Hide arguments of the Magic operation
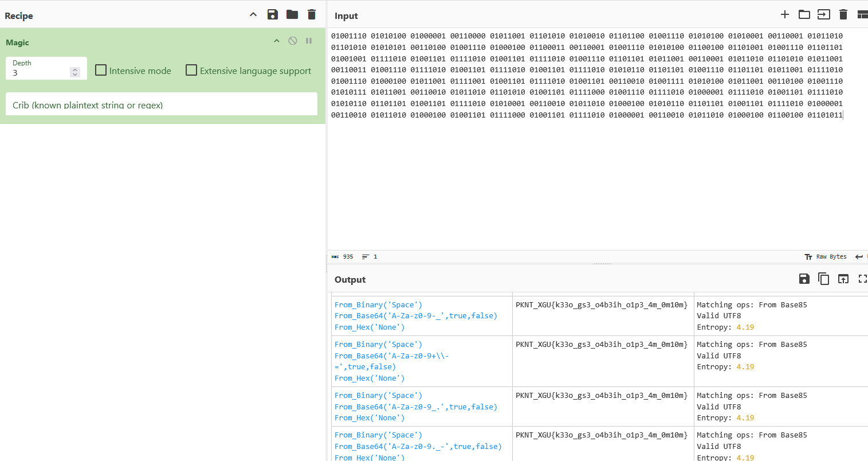The width and height of the screenshot is (868, 461). [277, 41]
